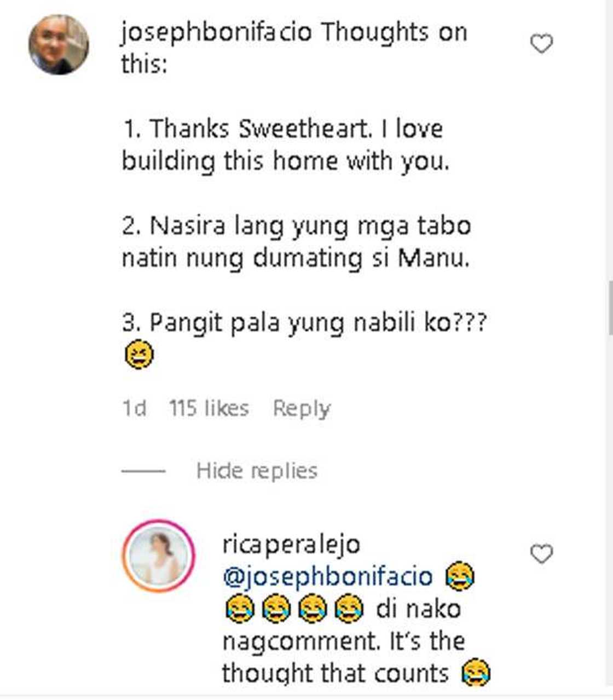Like ricaperalejo's reply with the heart
Viewport: 613px width, 700px height.
[x=541, y=554]
